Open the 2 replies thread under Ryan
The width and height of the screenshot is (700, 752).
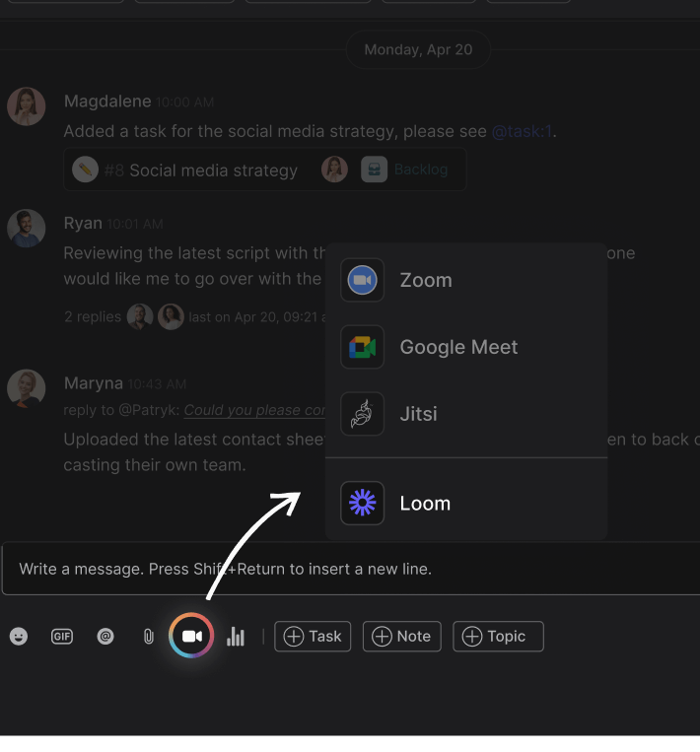tap(93, 317)
